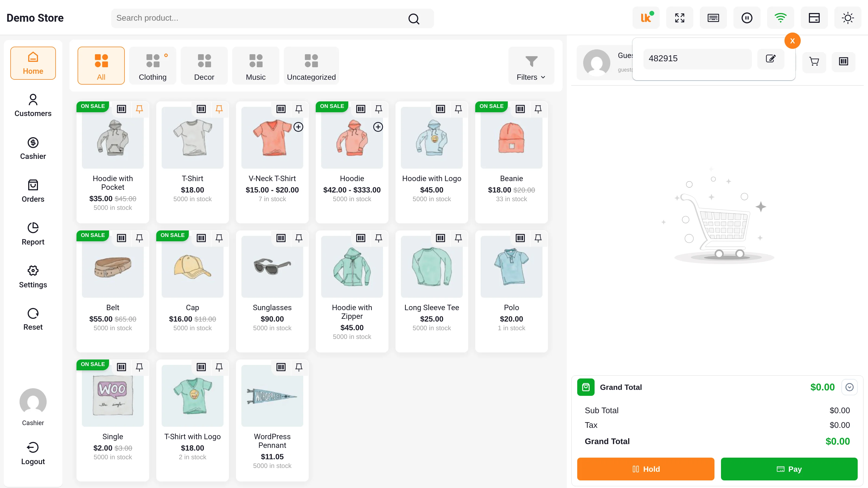
Task: Click the note field containing 482915
Action: coord(697,59)
